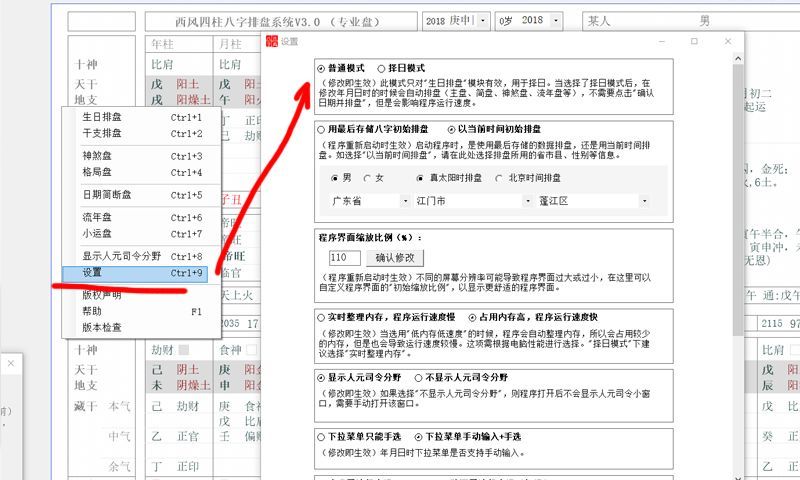Screen dimensions: 800x480
Task: Select 不显示人元司令分野 option
Action: click(418, 378)
